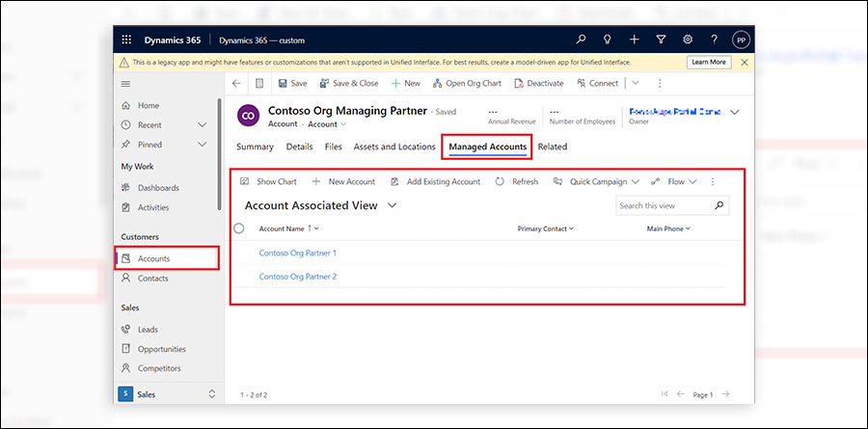This screenshot has width=868, height=429.
Task: Expand the header details chevron
Action: coord(735,113)
